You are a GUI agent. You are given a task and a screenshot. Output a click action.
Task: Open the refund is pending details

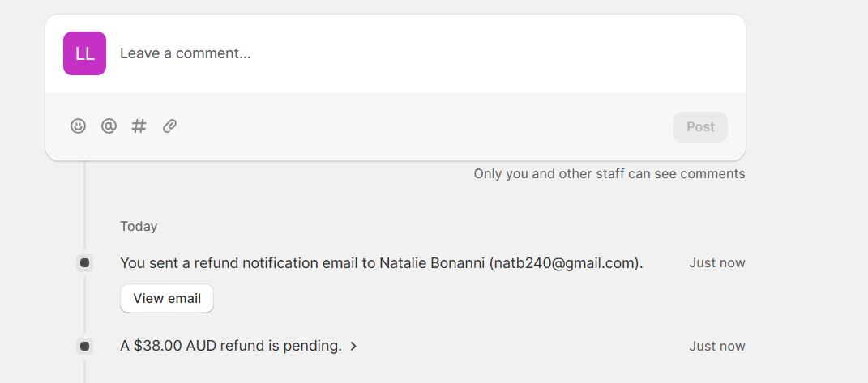(231, 346)
